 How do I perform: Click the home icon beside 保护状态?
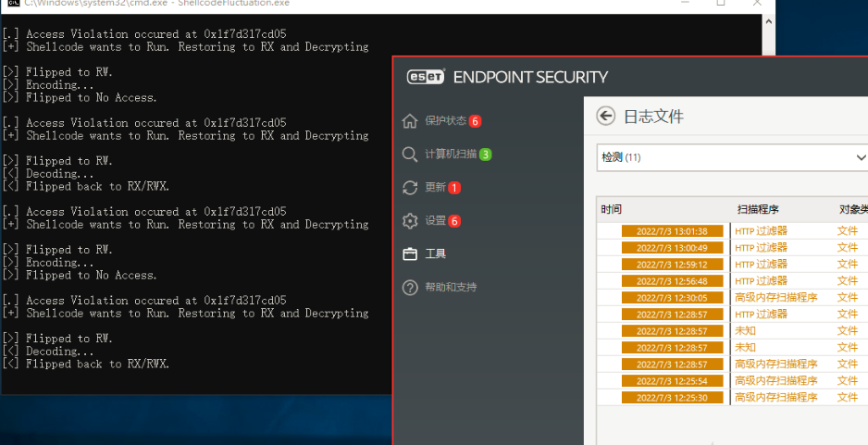point(410,120)
